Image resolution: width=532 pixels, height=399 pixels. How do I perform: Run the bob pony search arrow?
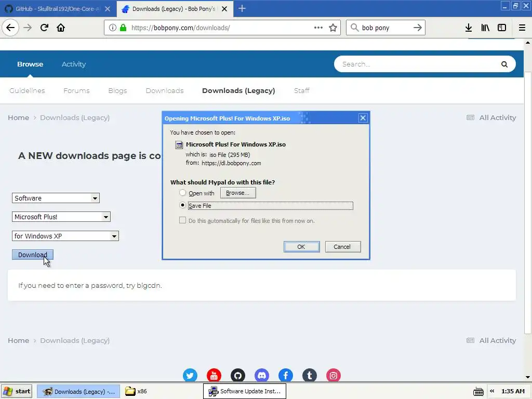(x=417, y=28)
